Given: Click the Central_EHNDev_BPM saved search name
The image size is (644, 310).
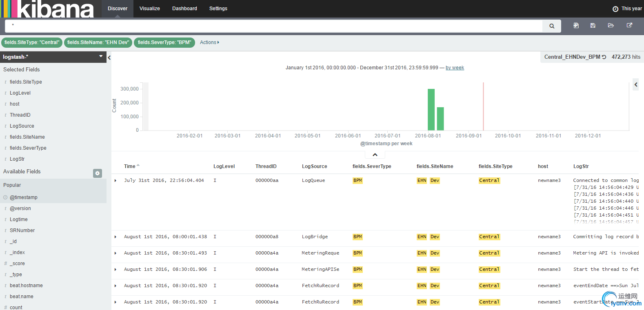Looking at the screenshot, I should point(572,57).
